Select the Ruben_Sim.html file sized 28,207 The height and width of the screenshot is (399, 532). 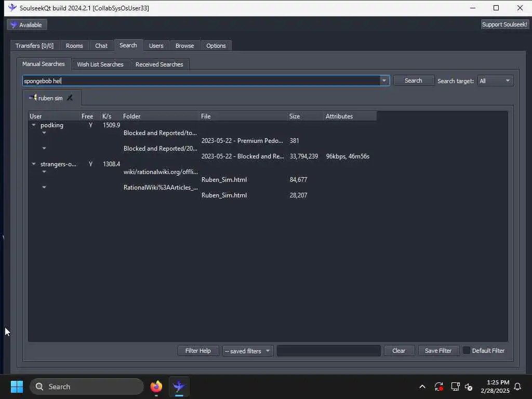pos(224,195)
